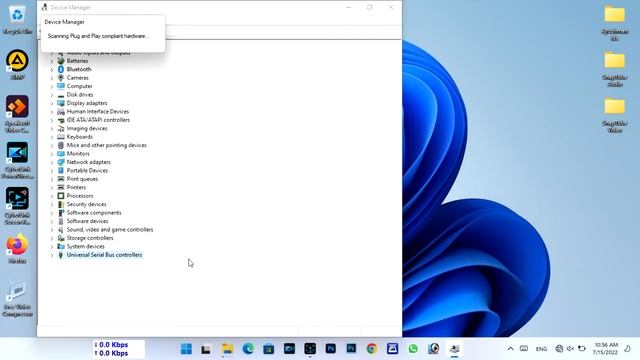Select the AIMP desktop shortcut

(x=17, y=65)
